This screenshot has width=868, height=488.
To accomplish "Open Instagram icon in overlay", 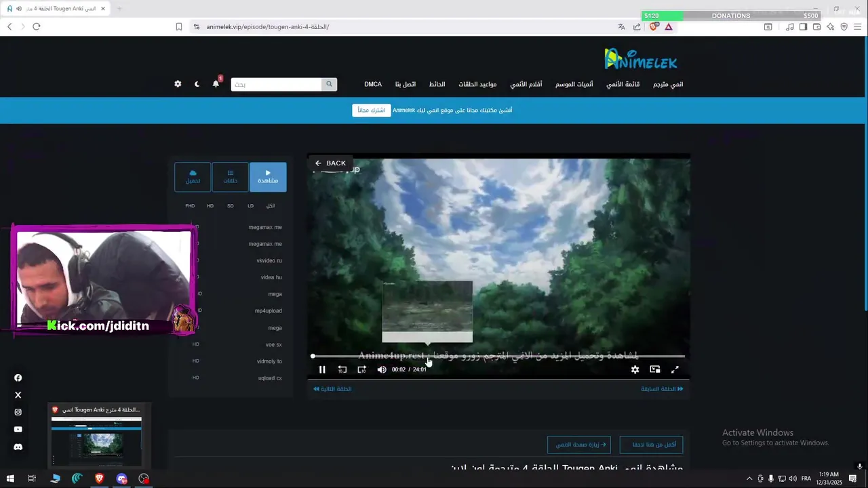I will point(18,412).
